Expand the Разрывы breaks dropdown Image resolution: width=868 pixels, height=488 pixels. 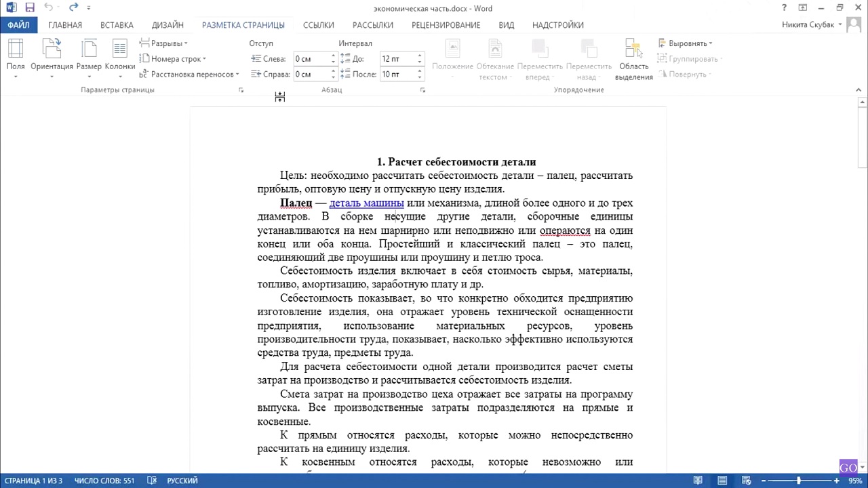click(164, 43)
